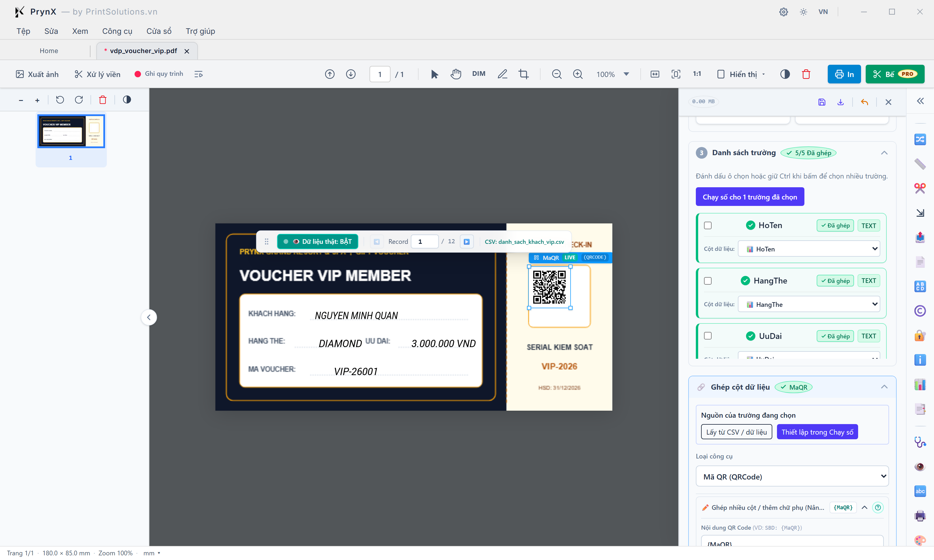The height and width of the screenshot is (560, 934).
Task: Open zoom percentage dropdown arrow
Action: (x=626, y=74)
